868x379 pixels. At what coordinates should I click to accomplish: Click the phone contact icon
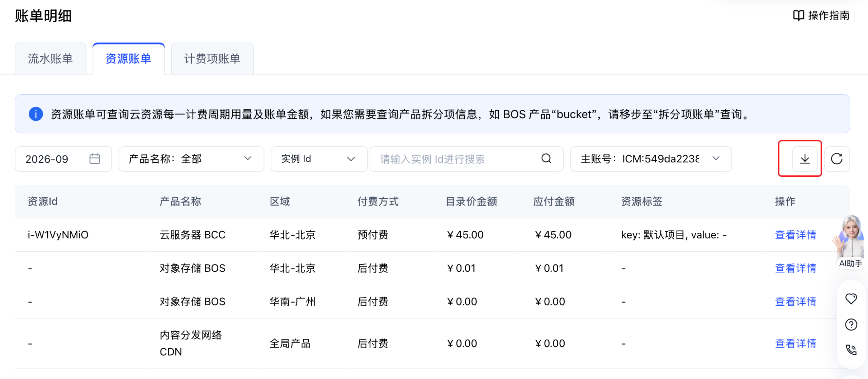[851, 350]
